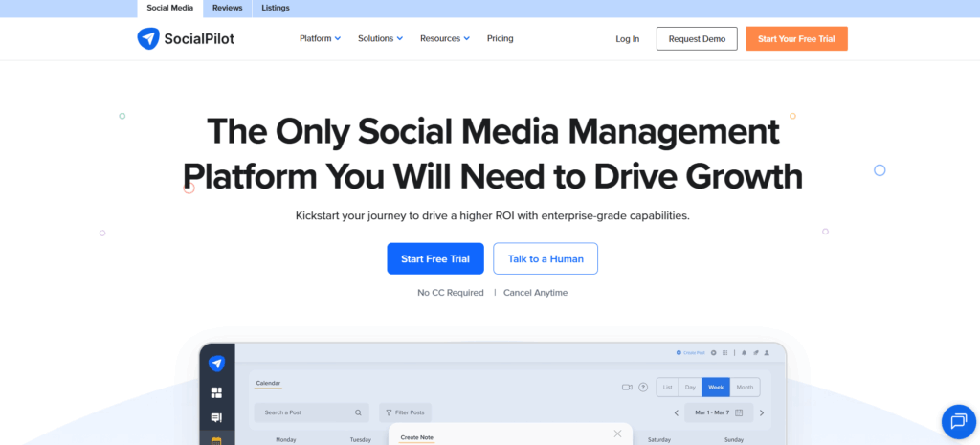The height and width of the screenshot is (445, 980).
Task: Click the 'Cancel Anytime' text
Action: 536,293
